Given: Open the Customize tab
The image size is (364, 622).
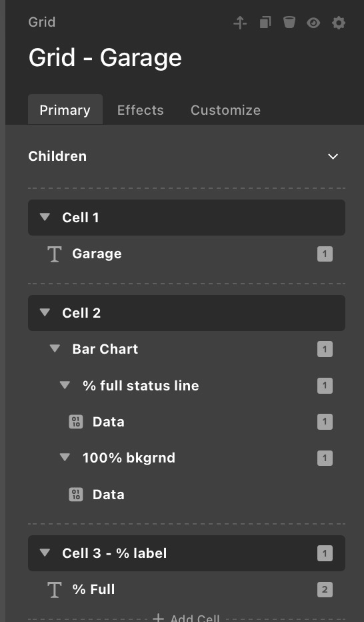Looking at the screenshot, I should 225,110.
